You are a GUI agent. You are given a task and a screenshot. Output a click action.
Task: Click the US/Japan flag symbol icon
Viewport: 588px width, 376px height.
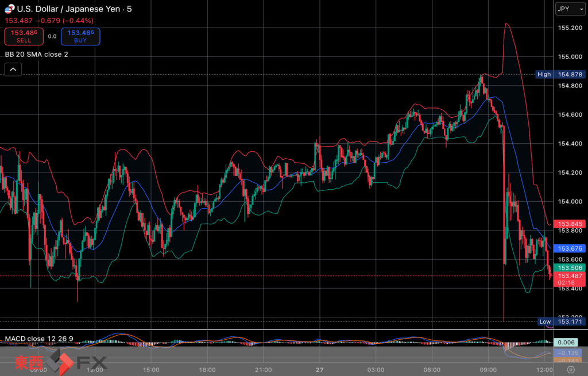tap(9, 9)
